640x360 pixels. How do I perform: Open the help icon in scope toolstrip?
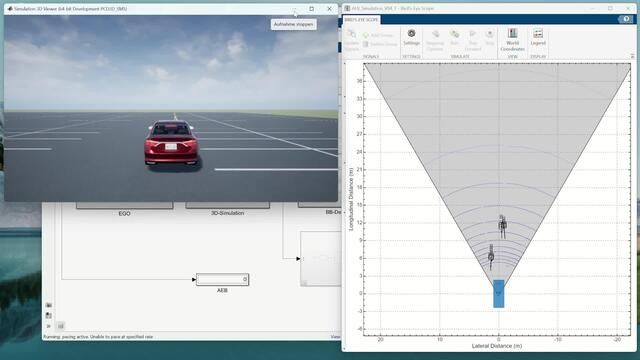[626, 19]
